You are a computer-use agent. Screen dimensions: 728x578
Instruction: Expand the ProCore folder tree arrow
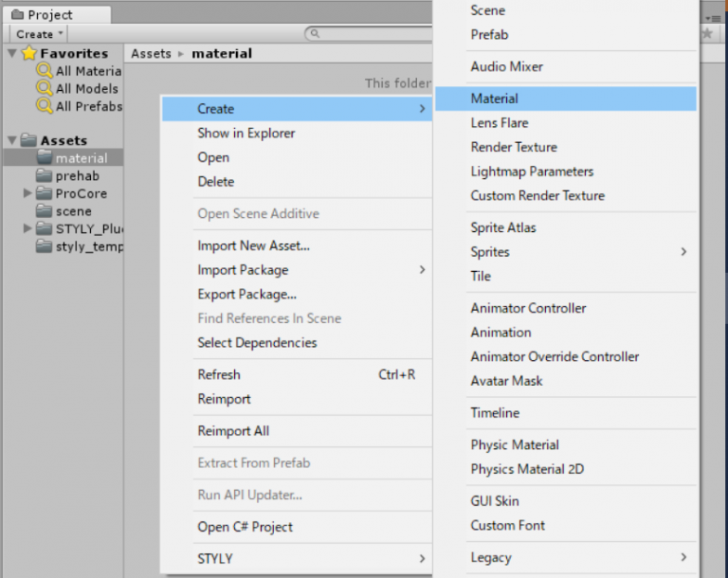click(x=28, y=193)
